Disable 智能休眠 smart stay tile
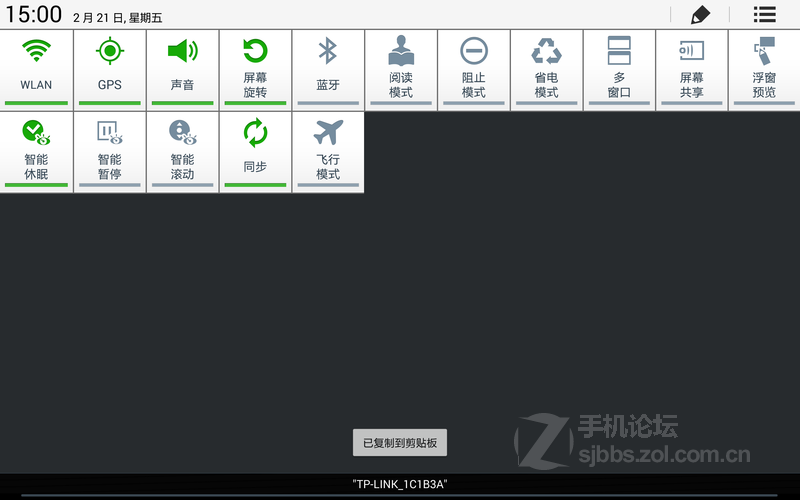 coord(36,152)
